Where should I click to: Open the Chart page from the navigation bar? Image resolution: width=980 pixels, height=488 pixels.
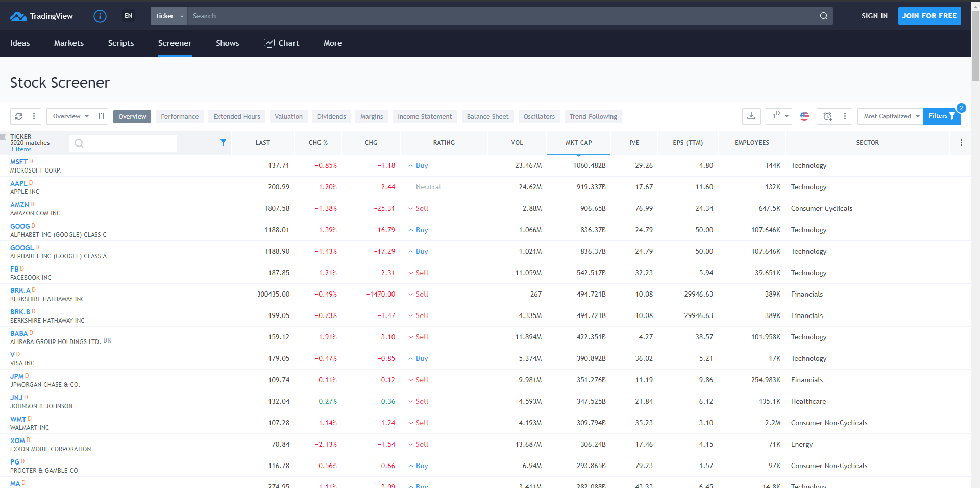click(281, 43)
